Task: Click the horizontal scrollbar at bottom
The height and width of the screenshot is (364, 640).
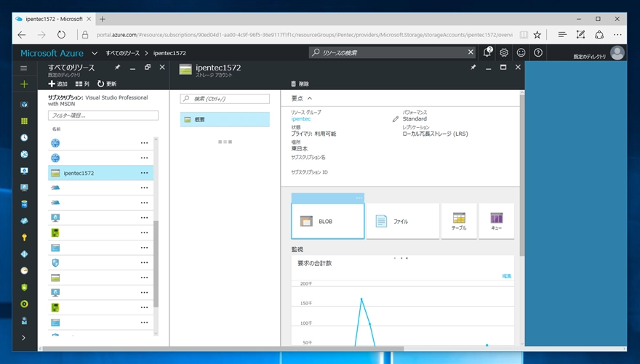Action: click(223, 349)
